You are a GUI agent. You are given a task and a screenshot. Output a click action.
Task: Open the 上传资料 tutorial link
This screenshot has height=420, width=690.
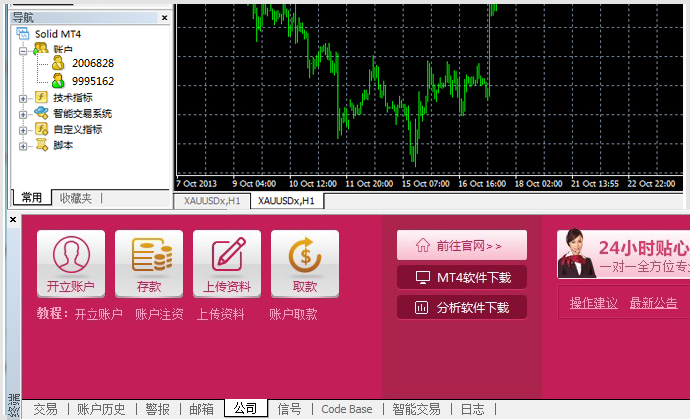[x=220, y=314]
